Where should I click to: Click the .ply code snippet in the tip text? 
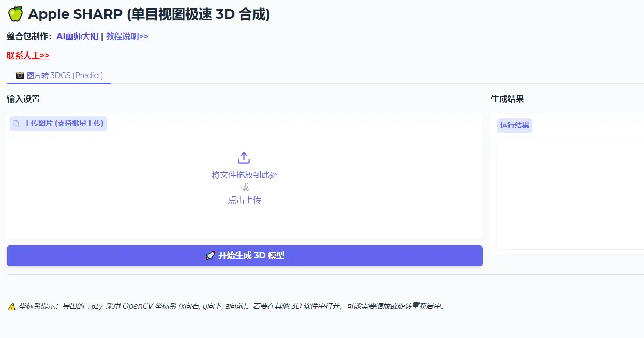[x=95, y=306]
